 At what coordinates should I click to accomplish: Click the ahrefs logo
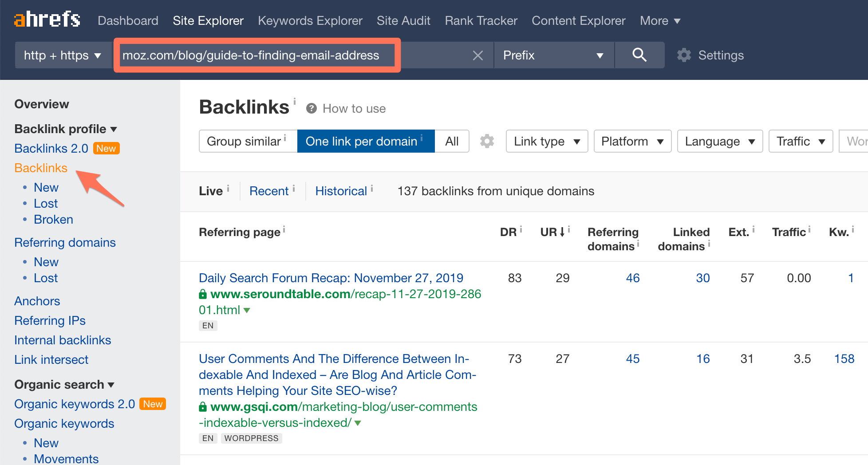tap(47, 20)
